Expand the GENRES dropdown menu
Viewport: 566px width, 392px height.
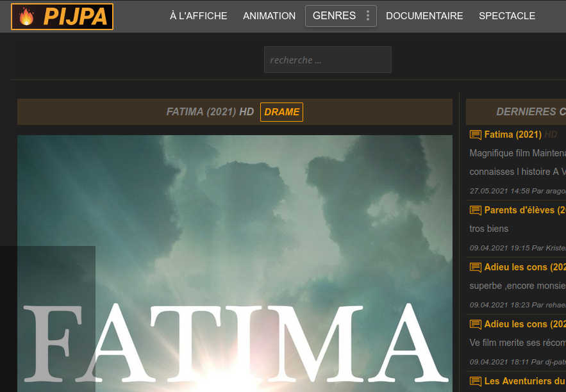pos(341,16)
